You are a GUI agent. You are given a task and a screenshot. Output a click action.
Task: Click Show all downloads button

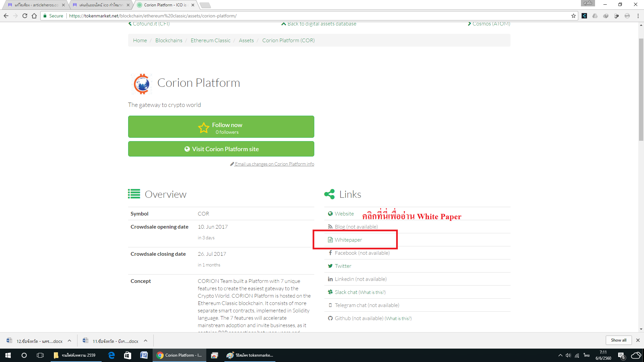(x=619, y=340)
